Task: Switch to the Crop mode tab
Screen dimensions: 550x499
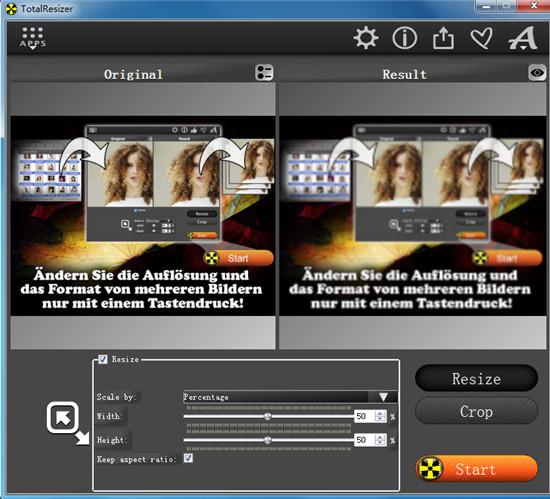Action: (476, 411)
